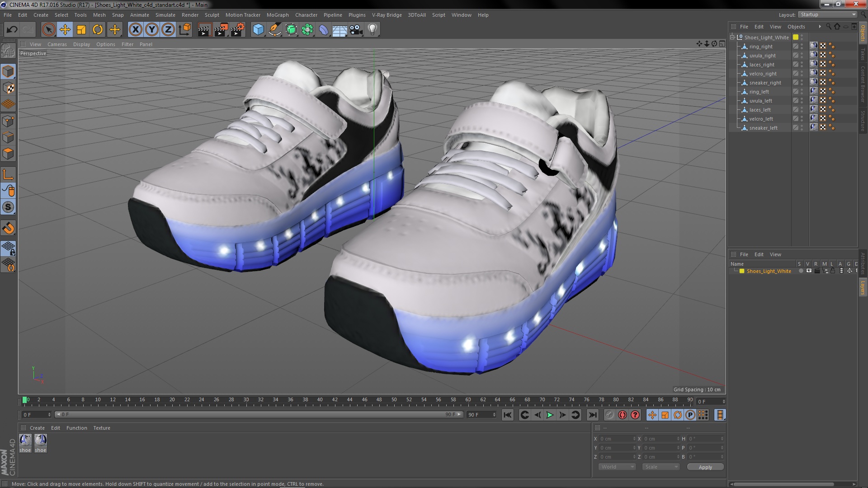Toggle Z axis lock

(168, 30)
